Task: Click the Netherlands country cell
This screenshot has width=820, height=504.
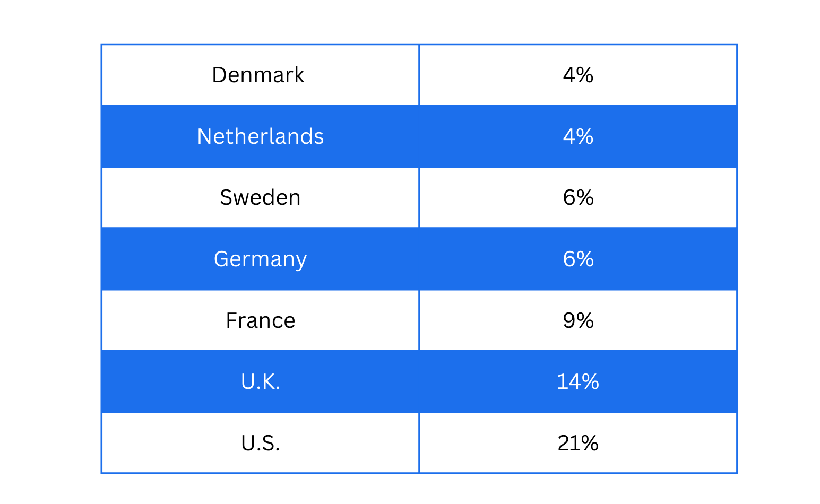Action: [260, 136]
